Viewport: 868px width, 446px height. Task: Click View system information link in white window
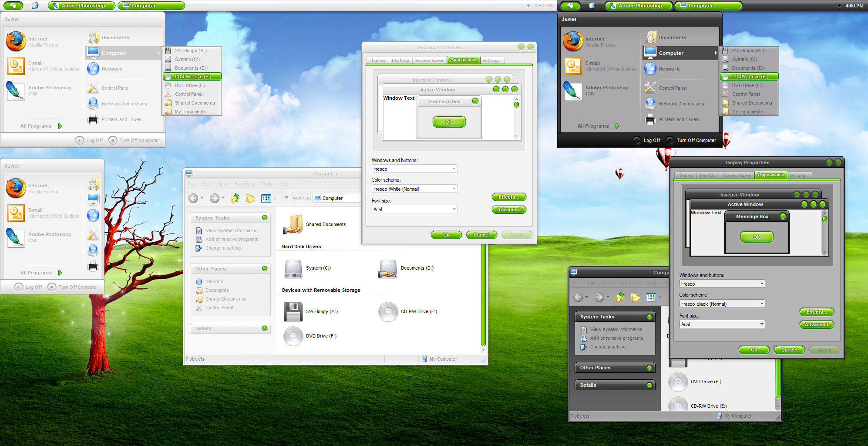[231, 230]
